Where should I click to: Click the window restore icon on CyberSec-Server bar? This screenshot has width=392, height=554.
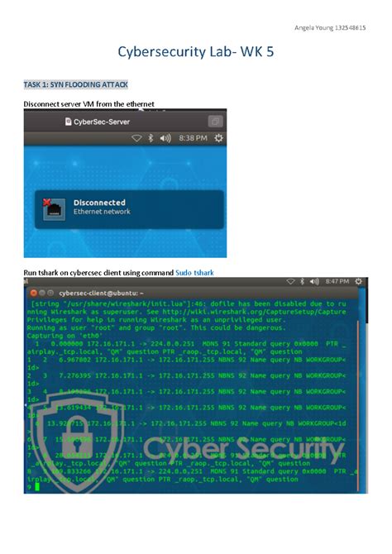coord(215,122)
